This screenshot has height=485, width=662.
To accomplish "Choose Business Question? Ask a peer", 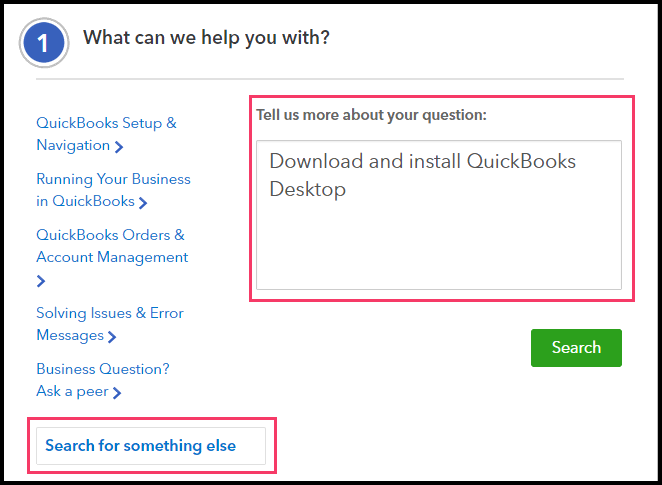I will pos(102,369).
